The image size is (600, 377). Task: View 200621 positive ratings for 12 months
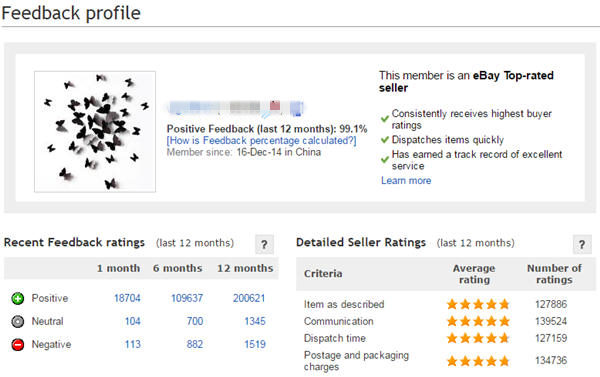coord(249,298)
